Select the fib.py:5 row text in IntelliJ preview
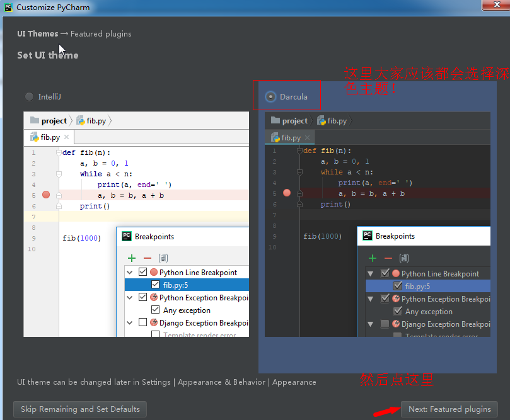Viewport: 510px width, 420px height. coord(176,285)
